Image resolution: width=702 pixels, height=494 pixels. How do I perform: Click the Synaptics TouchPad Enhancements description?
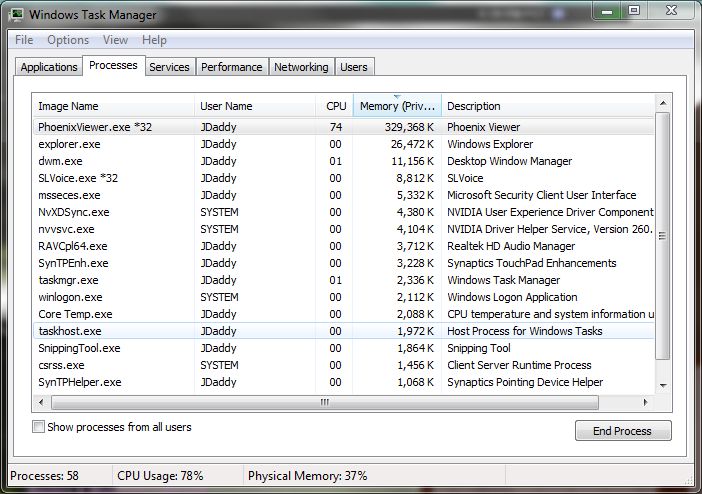tap(532, 263)
